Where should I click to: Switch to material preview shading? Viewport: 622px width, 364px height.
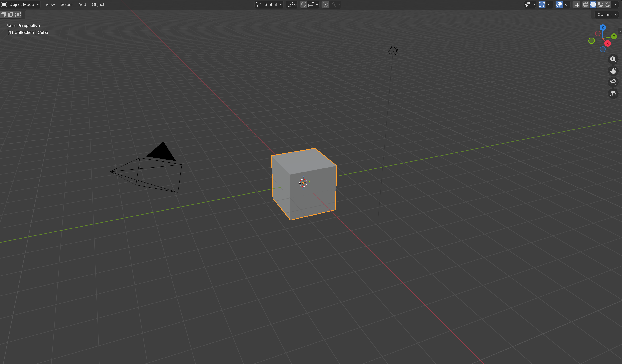[600, 4]
